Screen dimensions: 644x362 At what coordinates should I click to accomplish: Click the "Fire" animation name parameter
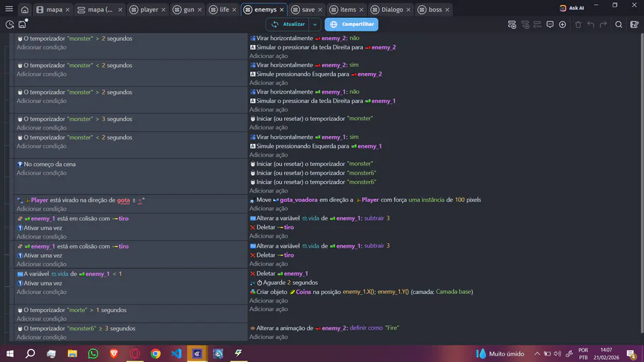[x=392, y=328]
